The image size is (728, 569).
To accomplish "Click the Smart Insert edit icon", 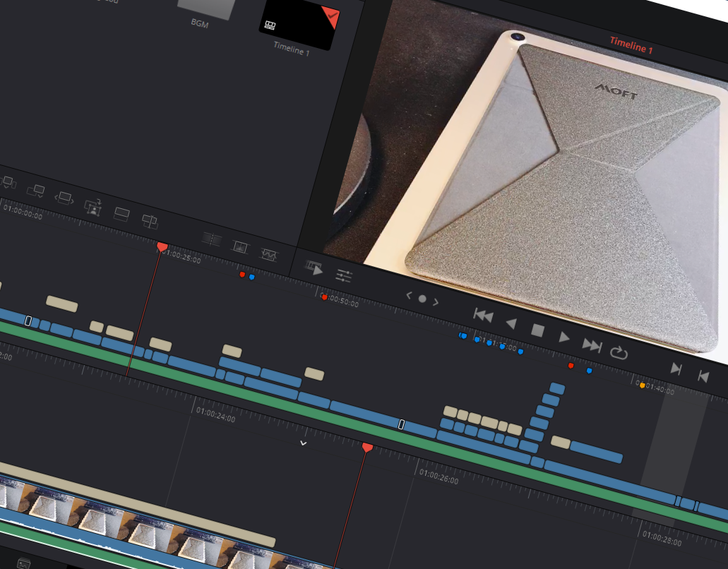I will (x=8, y=182).
